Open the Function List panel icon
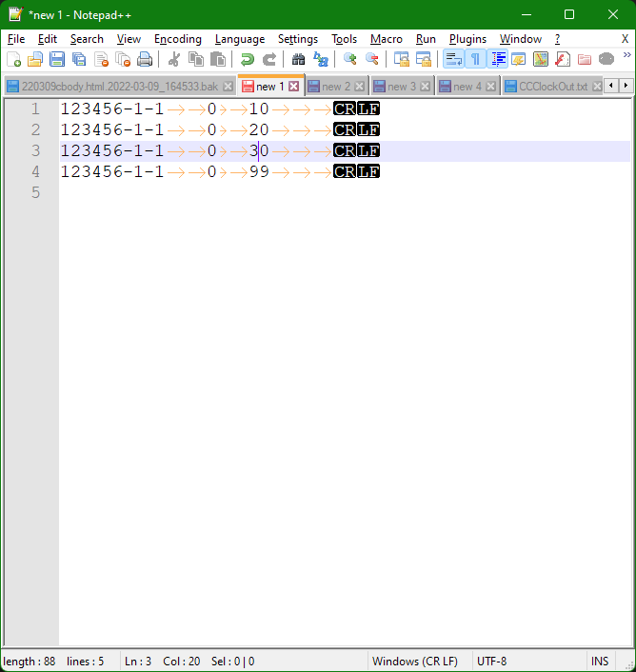This screenshot has height=672, width=636. coord(563,60)
